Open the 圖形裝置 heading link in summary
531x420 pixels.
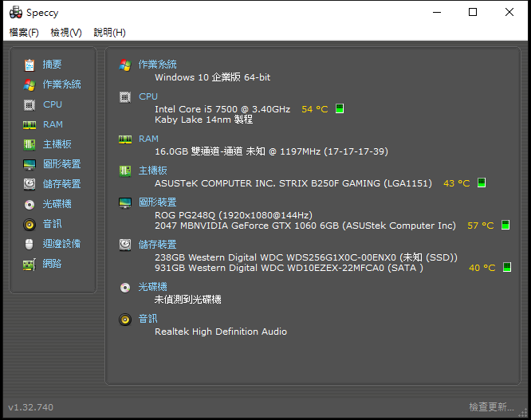(x=158, y=202)
